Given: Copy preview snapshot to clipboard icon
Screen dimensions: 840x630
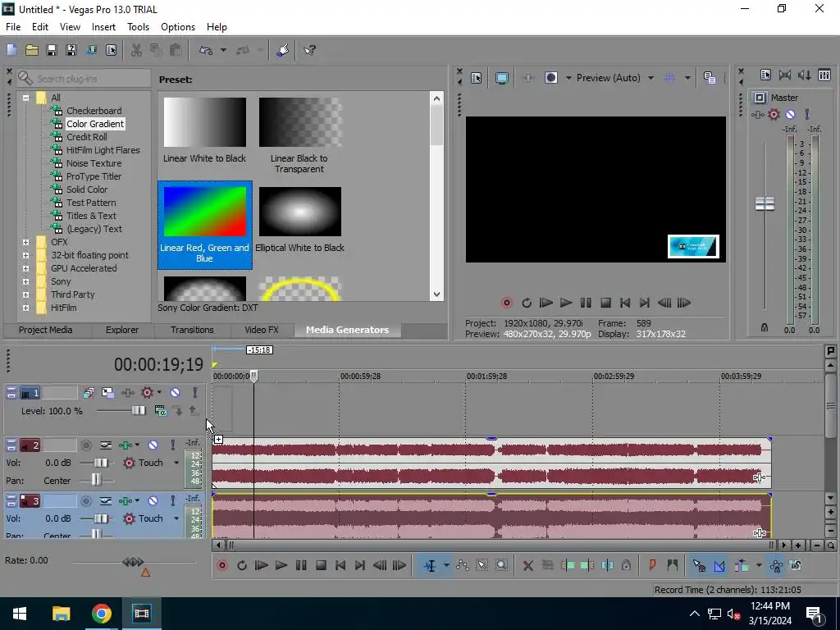Looking at the screenshot, I should pyautogui.click(x=710, y=78).
